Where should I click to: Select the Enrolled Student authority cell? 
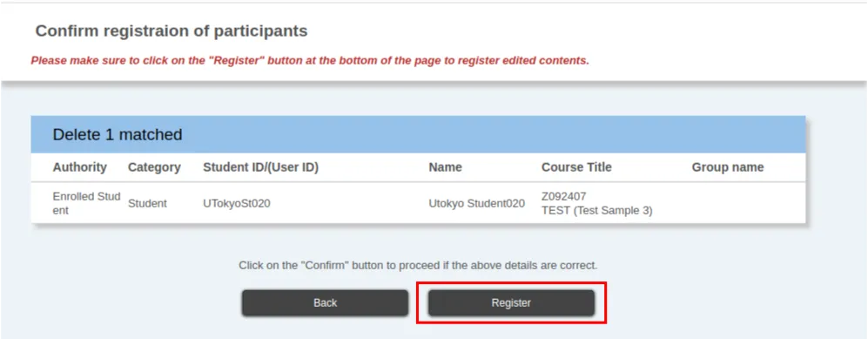(86, 203)
